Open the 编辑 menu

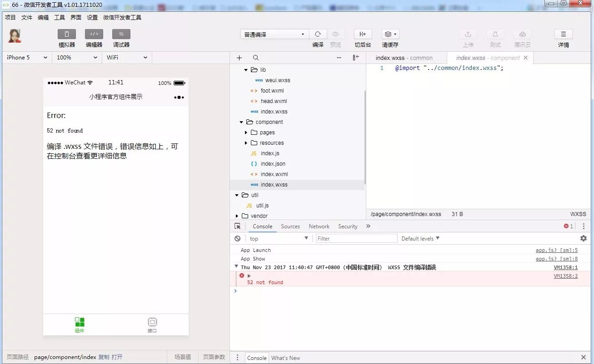coord(43,17)
